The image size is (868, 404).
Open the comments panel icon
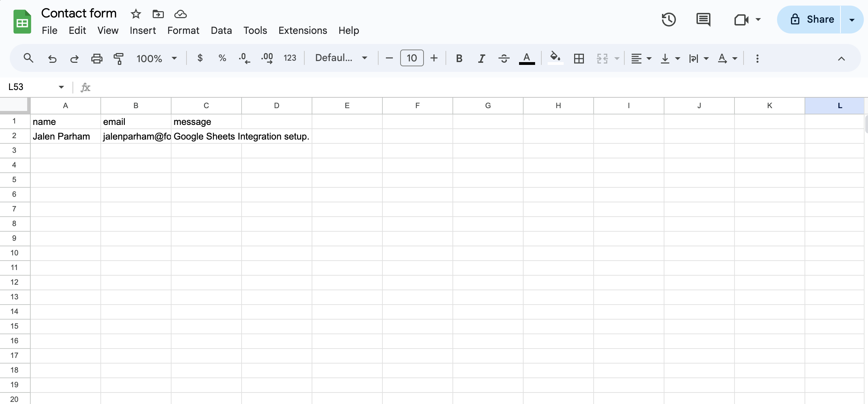(703, 20)
